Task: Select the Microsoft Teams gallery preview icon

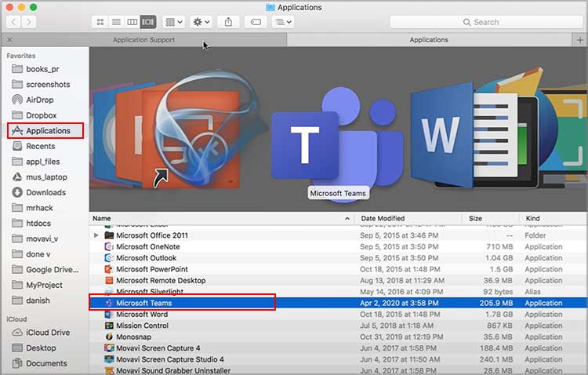Action: pos(337,144)
